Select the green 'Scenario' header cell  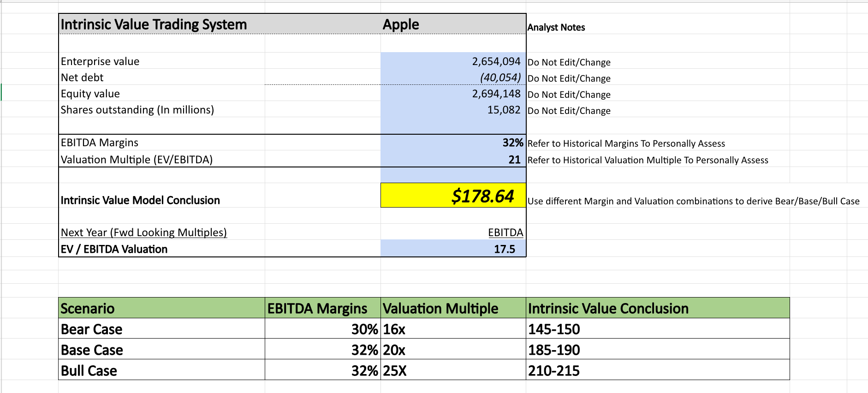click(162, 308)
